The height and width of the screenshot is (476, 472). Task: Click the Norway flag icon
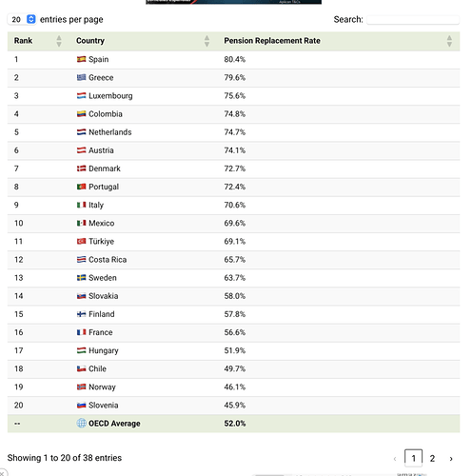coord(81,387)
